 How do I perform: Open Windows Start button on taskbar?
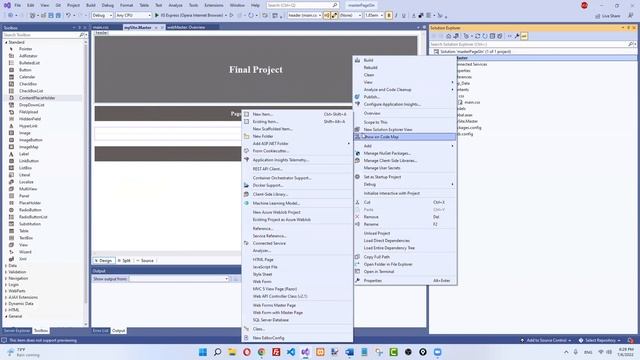click(203, 352)
